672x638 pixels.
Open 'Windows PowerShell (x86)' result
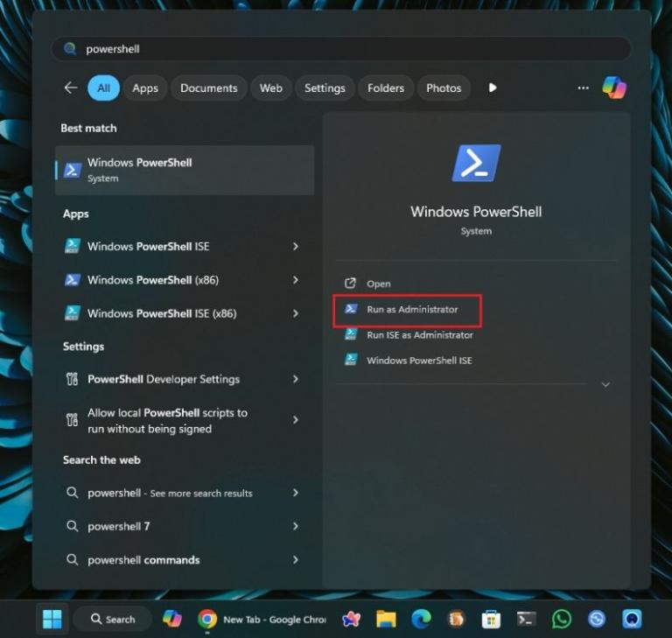click(x=153, y=280)
